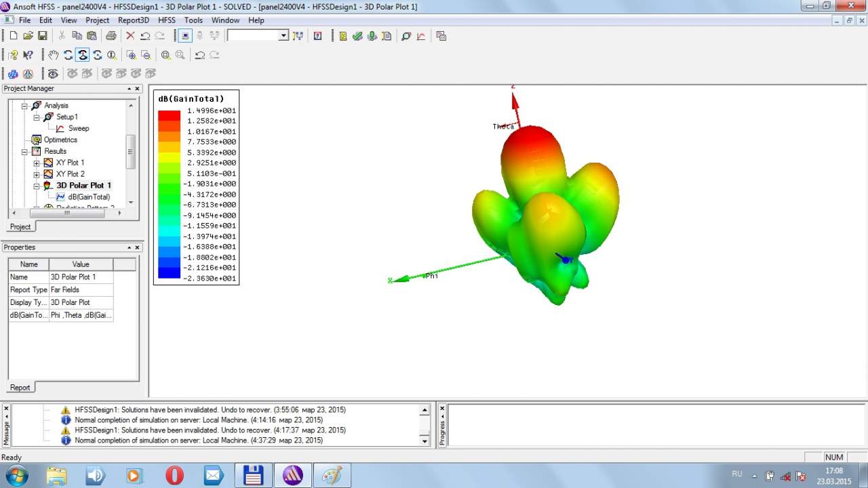This screenshot has width=868, height=488.
Task: Click the Open folder toolbar icon
Action: pyautogui.click(x=28, y=36)
